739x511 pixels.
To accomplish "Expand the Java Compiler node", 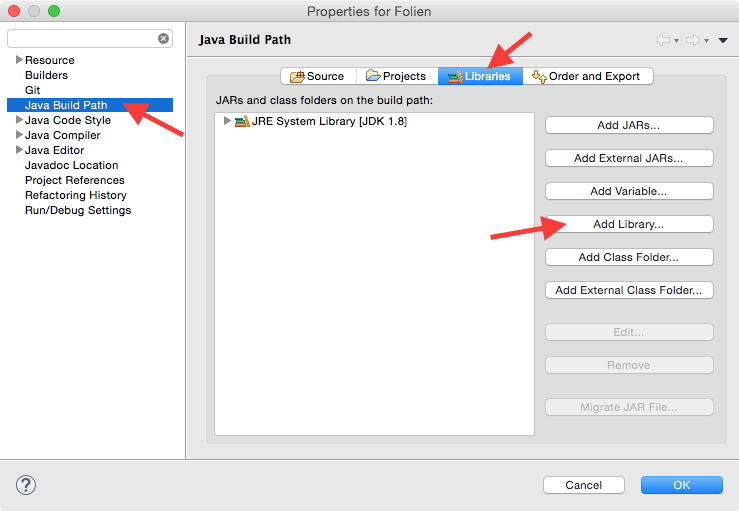I will 19,135.
